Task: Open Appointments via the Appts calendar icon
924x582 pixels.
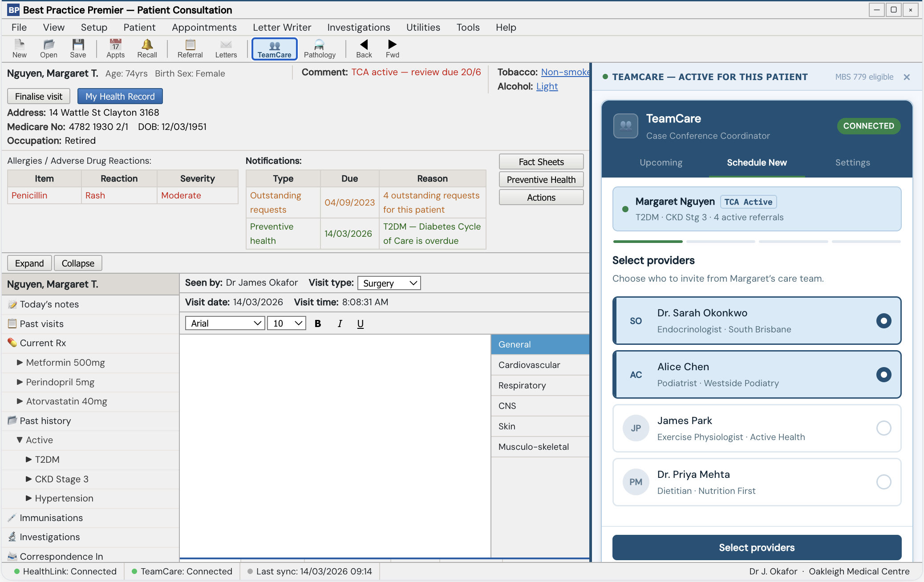Action: (115, 48)
